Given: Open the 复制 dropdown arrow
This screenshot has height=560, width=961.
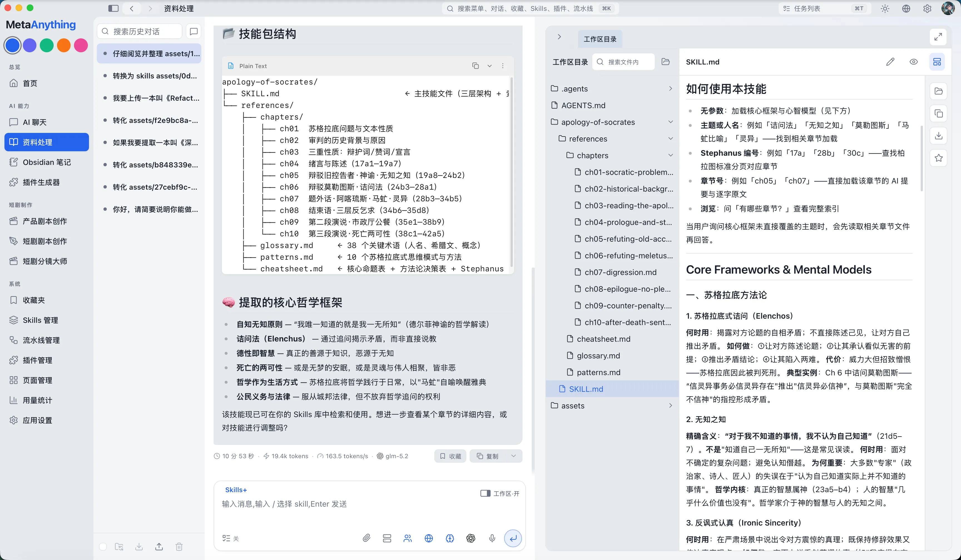Looking at the screenshot, I should [x=513, y=455].
